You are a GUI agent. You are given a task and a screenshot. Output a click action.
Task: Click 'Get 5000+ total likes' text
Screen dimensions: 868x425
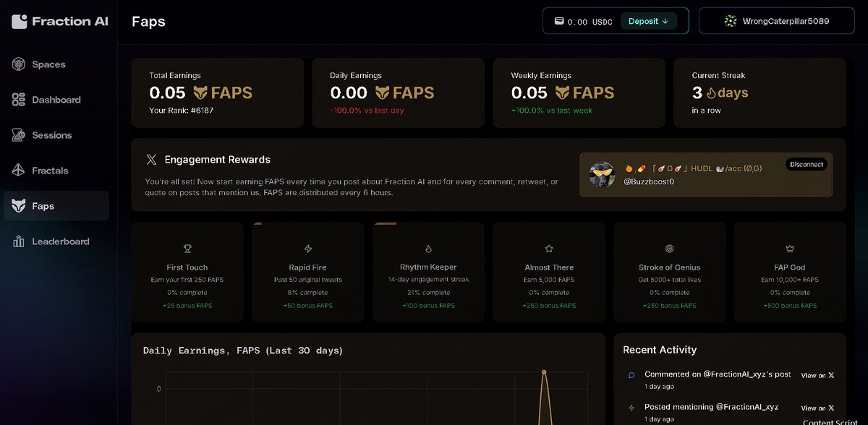tap(669, 280)
